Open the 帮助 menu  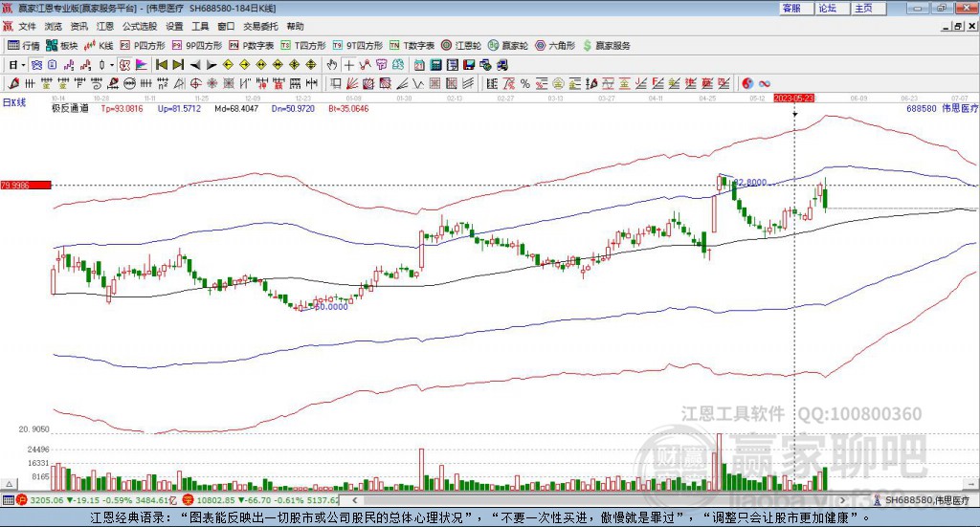[295, 26]
